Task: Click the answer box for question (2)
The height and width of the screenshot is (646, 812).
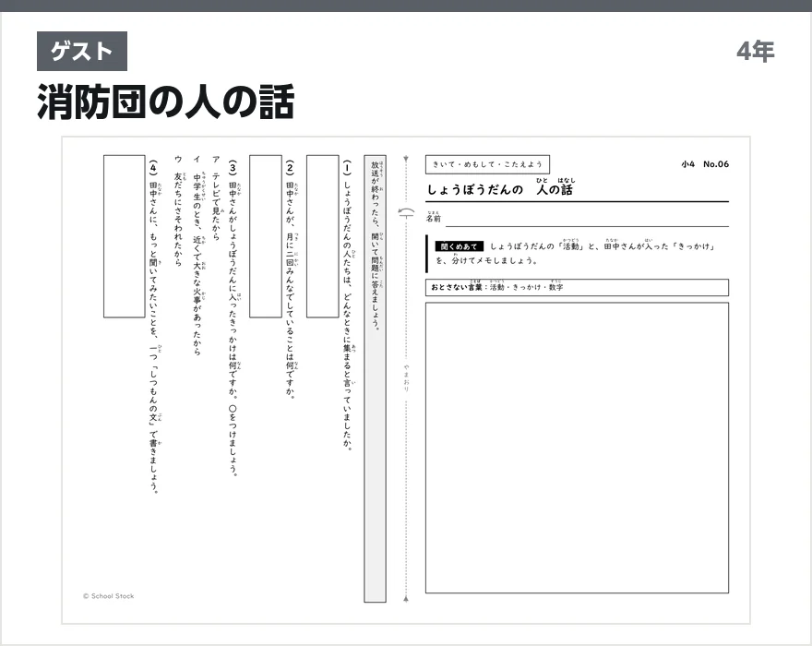Action: 266,236
